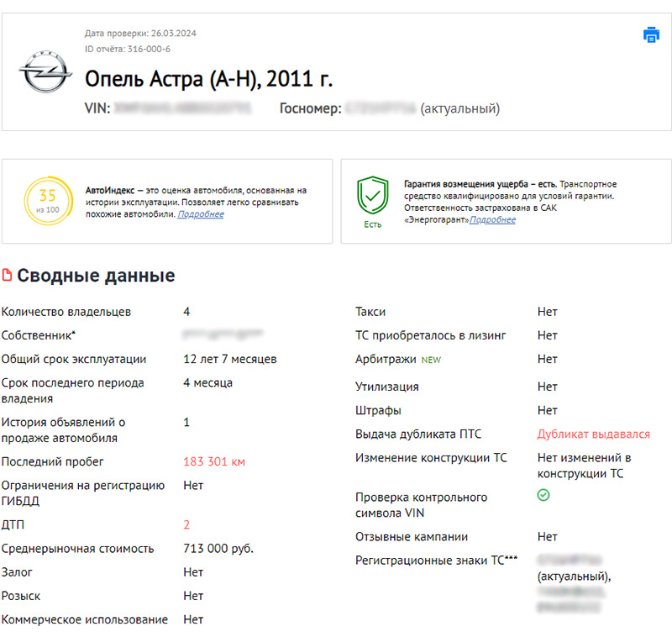Click Проверка контрольного символа VIN label
This screenshot has height=637, width=672.
(422, 505)
